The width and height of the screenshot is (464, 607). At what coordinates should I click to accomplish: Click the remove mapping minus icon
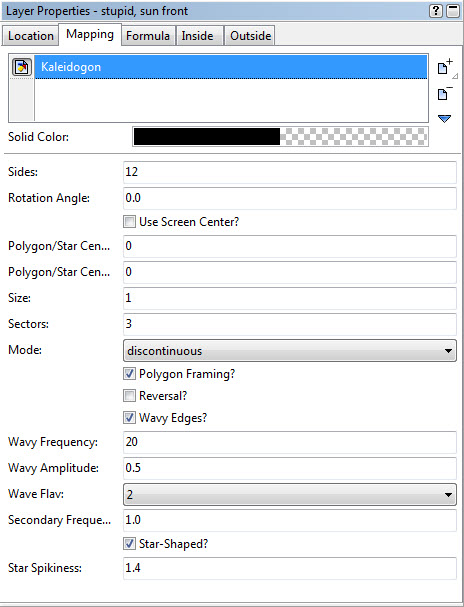click(445, 93)
